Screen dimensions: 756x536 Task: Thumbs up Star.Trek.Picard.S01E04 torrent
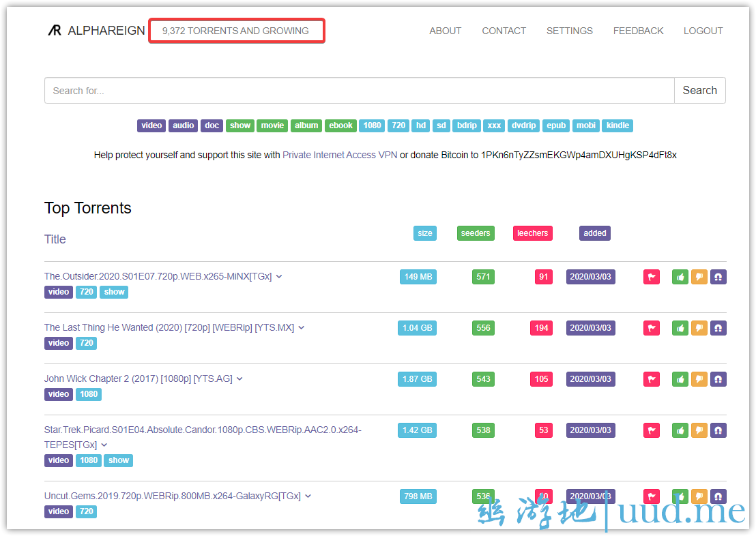pyautogui.click(x=680, y=430)
